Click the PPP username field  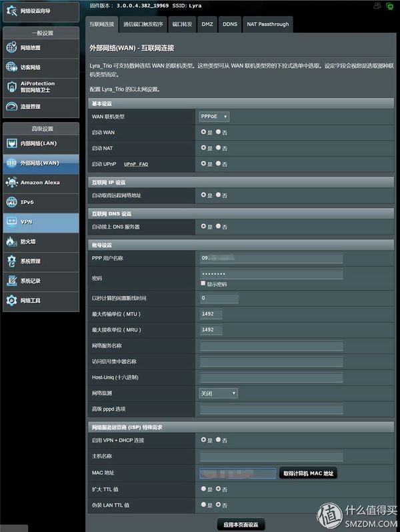(271, 258)
